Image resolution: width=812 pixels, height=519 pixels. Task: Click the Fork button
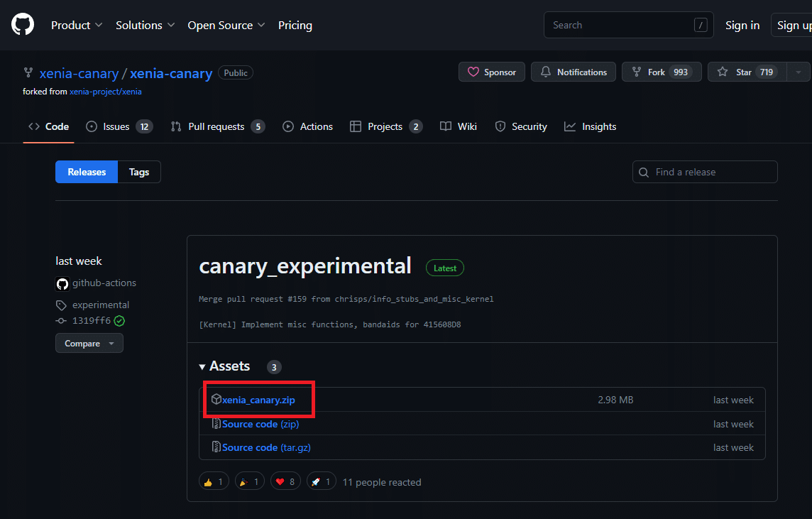662,72
